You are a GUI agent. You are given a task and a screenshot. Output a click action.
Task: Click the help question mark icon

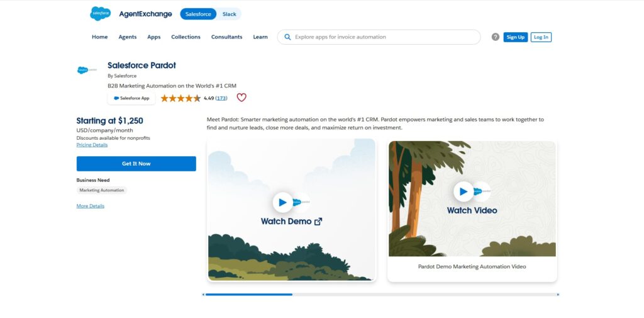tap(496, 37)
